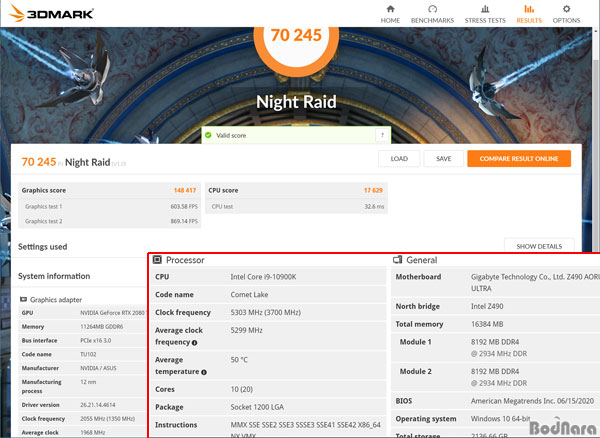
Task: Click the Graphics score value 148 417
Action: point(185,190)
